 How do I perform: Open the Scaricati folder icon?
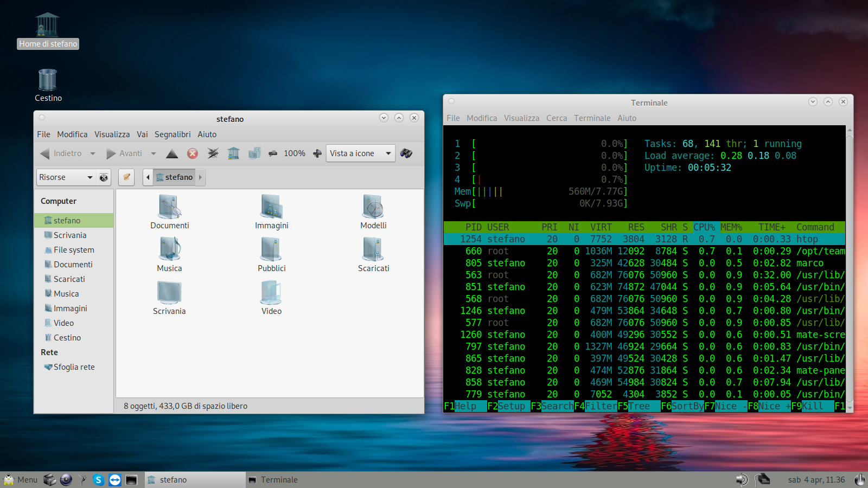coord(373,255)
